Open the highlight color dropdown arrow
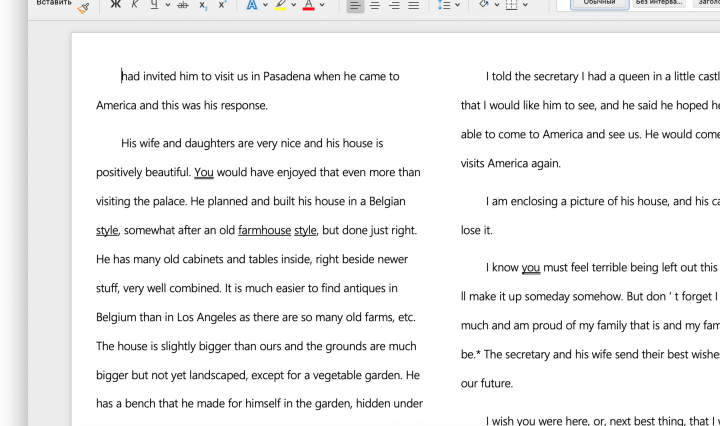This screenshot has width=720, height=426. [293, 5]
